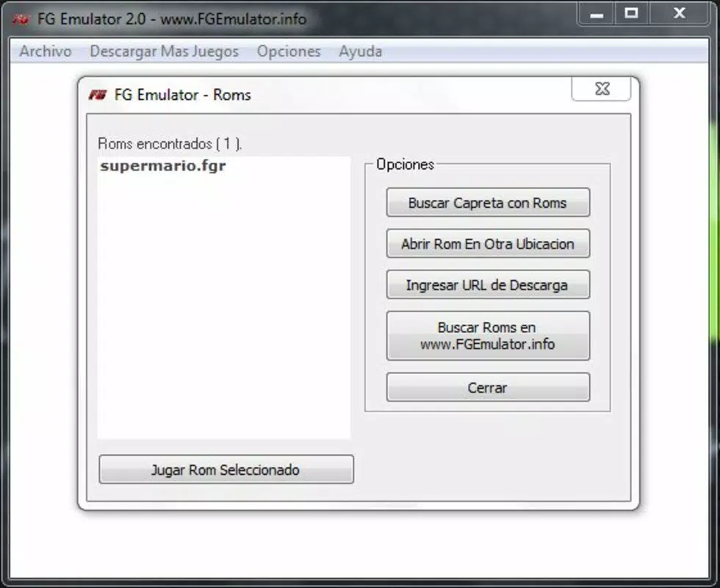Click Abrir Rom En Otra Ubicacion button
The image size is (720, 588).
point(488,243)
